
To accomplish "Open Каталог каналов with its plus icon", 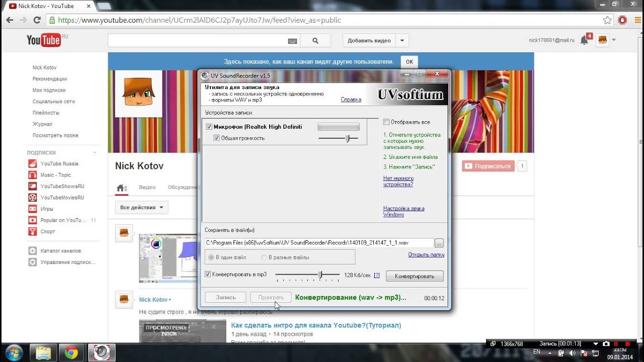I will click(32, 251).
